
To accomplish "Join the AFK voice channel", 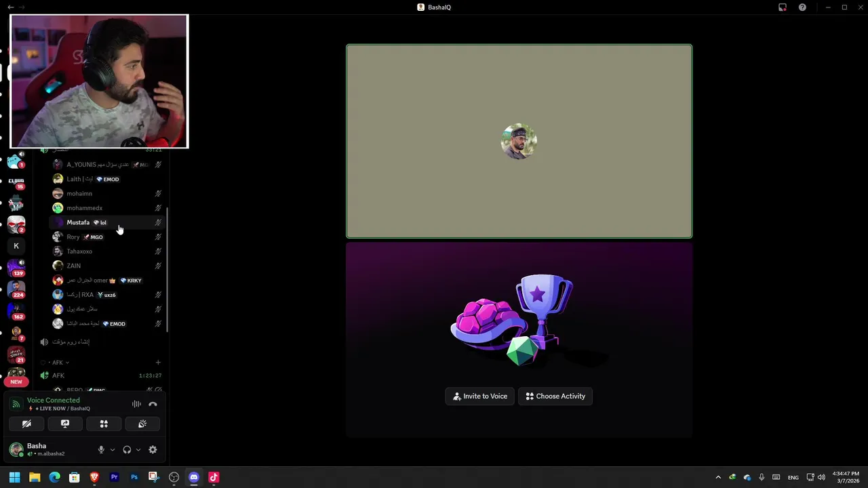I will point(102,375).
